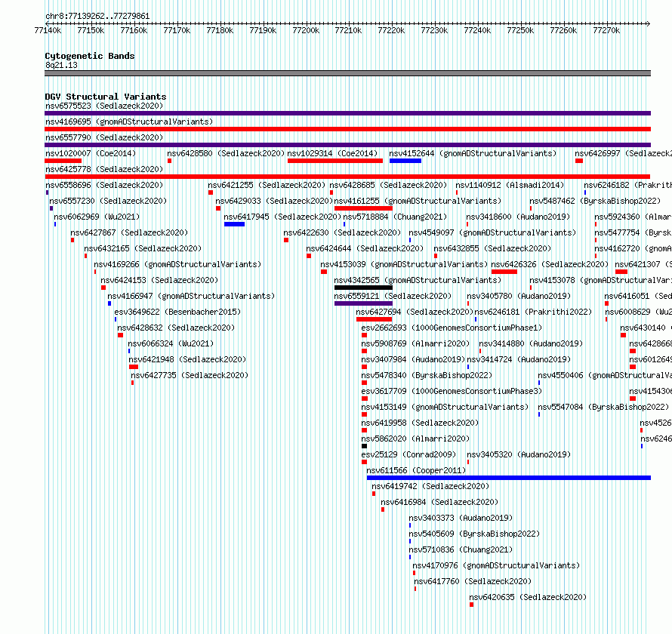Screen dimensions: 672x634
Task: Click nsv5908769 (Almarri2020) label
Action: click(415, 343)
